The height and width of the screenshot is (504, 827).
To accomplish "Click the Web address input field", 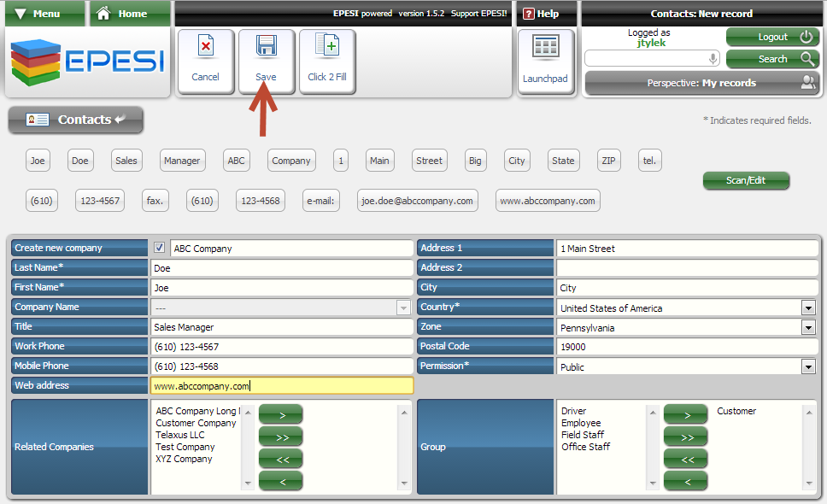I will [281, 386].
